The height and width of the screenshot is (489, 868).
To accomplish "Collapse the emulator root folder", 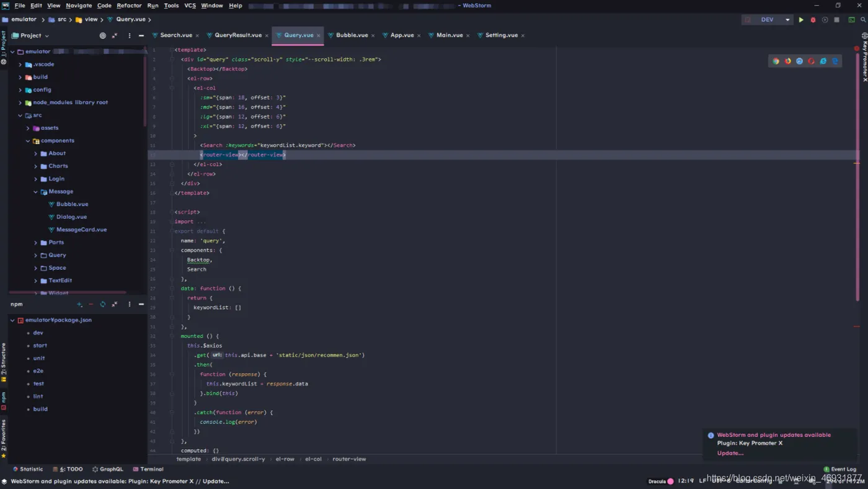I will [12, 52].
